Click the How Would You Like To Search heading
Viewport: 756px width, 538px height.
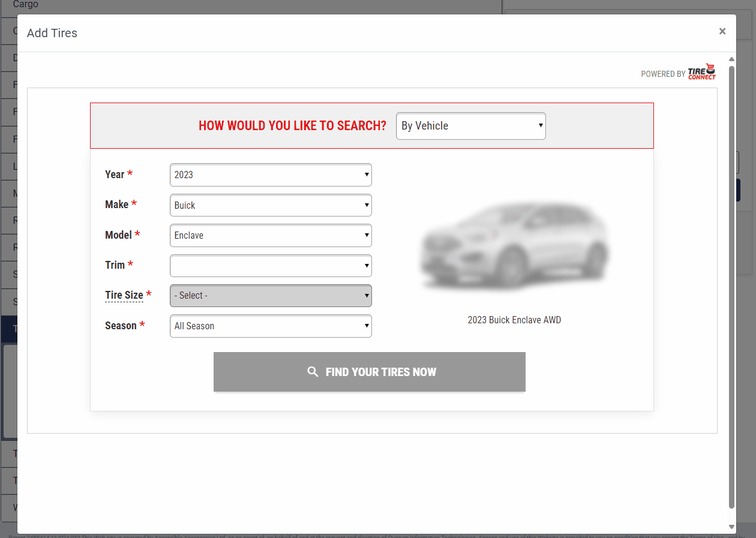pos(293,126)
